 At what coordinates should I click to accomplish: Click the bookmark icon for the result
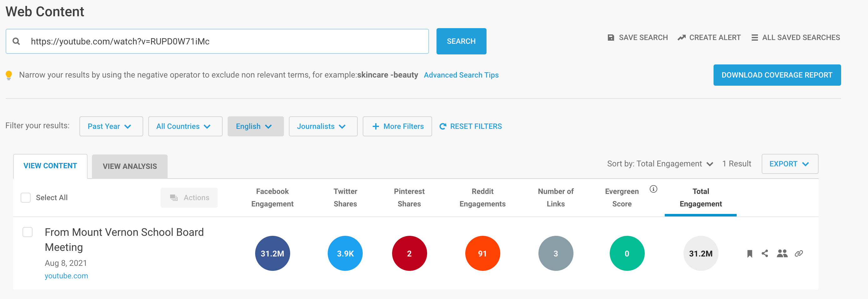749,253
